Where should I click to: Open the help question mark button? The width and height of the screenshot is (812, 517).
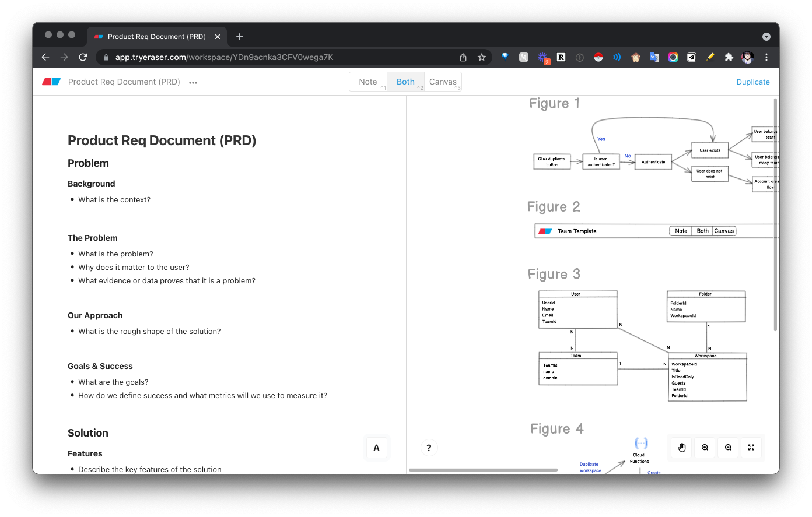tap(429, 448)
